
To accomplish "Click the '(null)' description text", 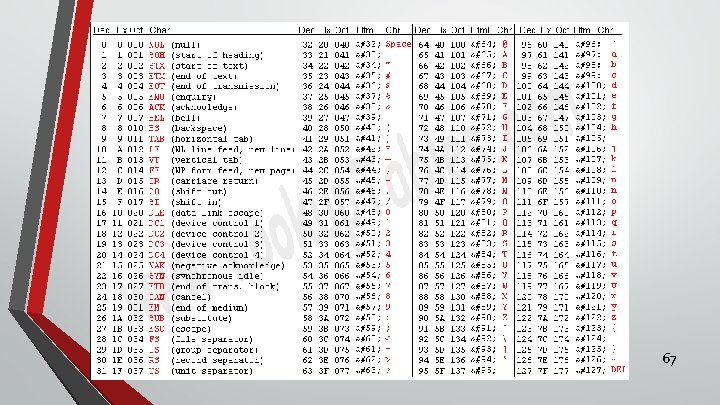I will click(186, 45).
